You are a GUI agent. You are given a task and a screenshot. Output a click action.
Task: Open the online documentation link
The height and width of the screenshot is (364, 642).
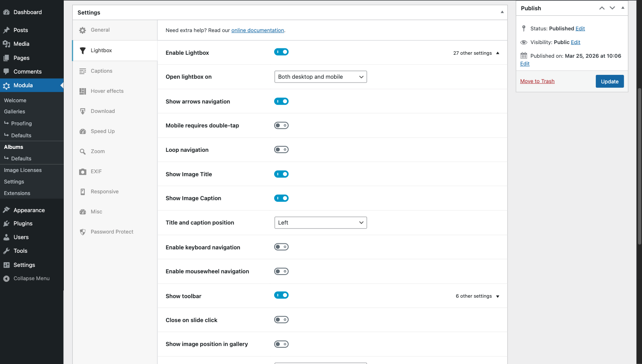[x=257, y=30]
